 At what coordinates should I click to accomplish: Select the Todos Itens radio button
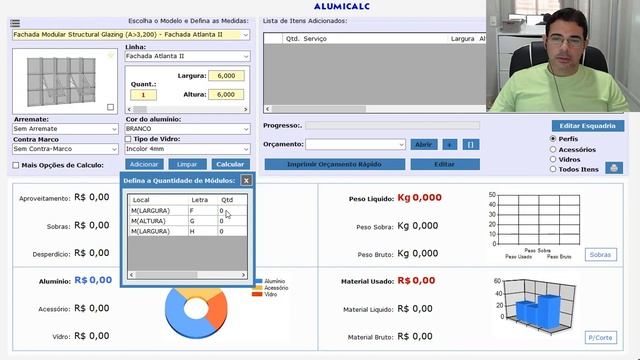553,169
